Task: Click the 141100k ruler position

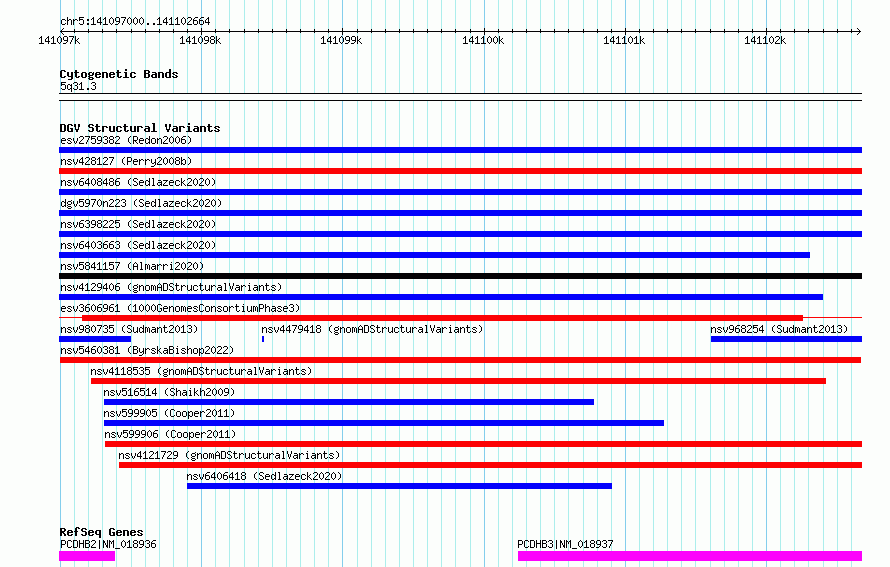Action: tap(483, 40)
